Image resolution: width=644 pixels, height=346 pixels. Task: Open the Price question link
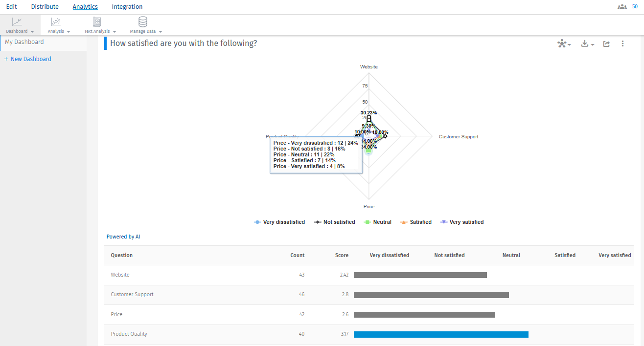(x=116, y=314)
